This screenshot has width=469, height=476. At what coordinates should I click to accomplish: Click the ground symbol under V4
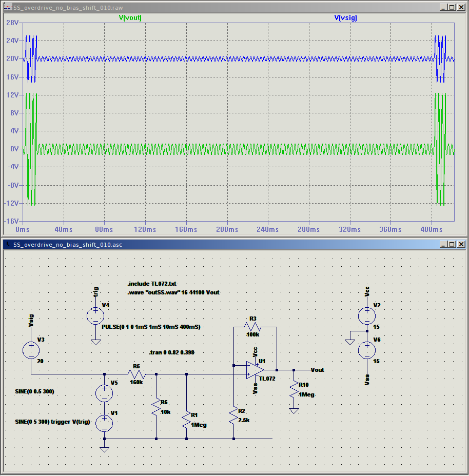click(x=95, y=342)
